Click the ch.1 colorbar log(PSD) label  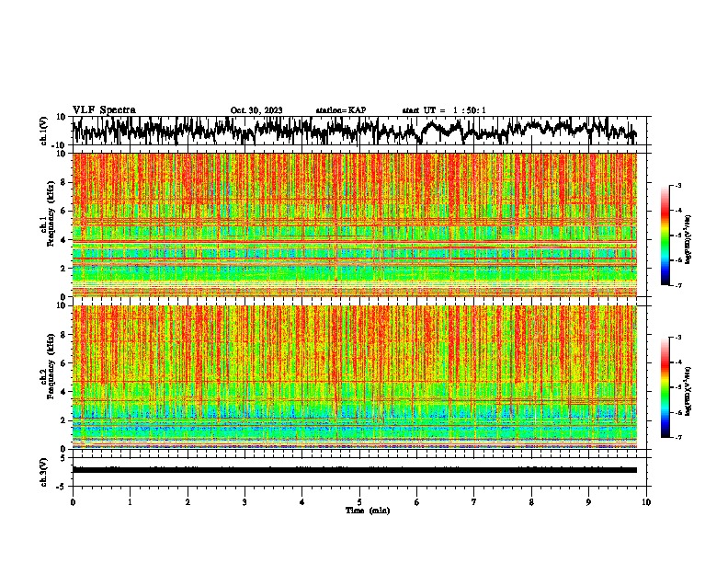point(688,240)
